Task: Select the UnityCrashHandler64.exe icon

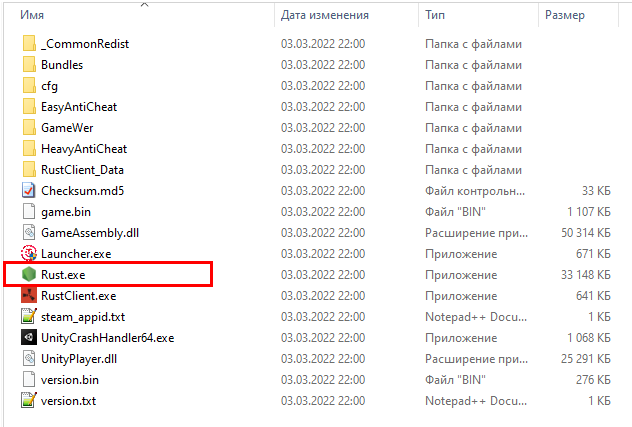Action: click(x=28, y=337)
